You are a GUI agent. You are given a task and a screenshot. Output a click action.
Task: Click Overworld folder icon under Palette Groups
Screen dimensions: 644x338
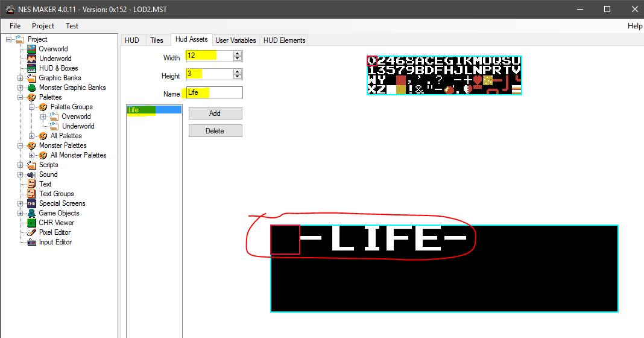(x=55, y=116)
